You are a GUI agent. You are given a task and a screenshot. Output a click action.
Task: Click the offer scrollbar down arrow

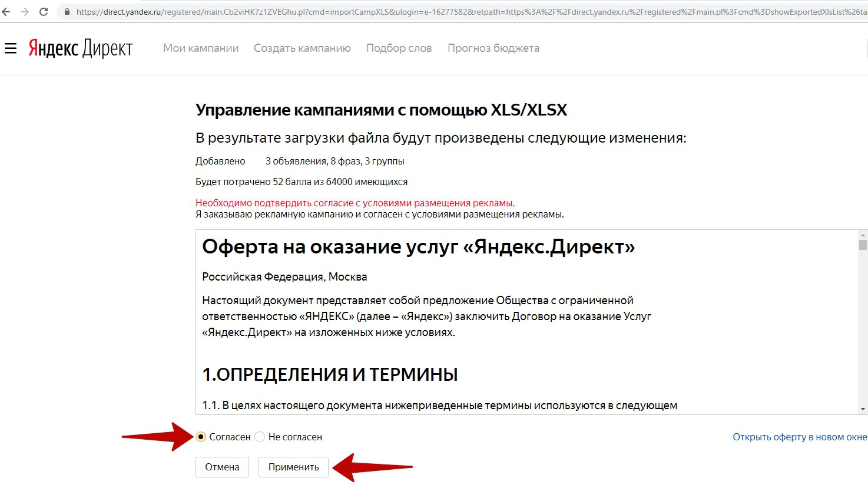[x=863, y=409]
